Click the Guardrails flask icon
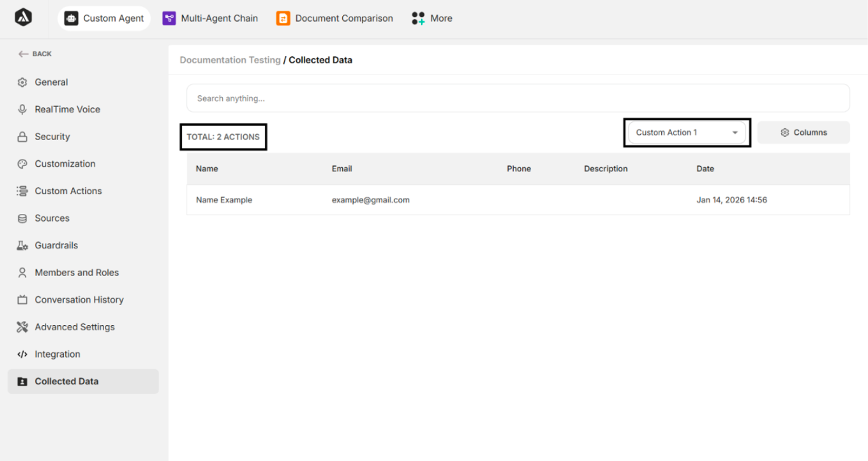The image size is (868, 461). tap(22, 246)
